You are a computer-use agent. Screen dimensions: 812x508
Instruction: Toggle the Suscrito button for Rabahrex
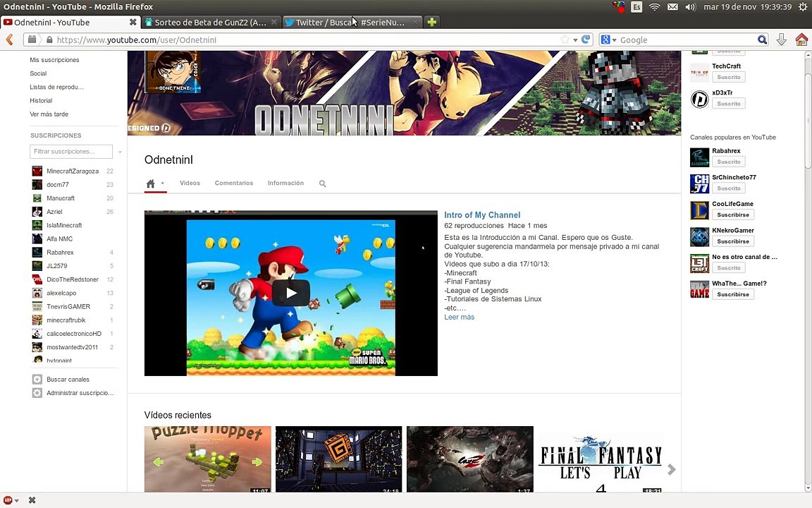(x=729, y=162)
